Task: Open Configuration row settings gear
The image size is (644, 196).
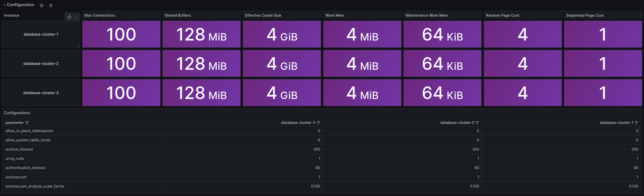Action: 42,5
